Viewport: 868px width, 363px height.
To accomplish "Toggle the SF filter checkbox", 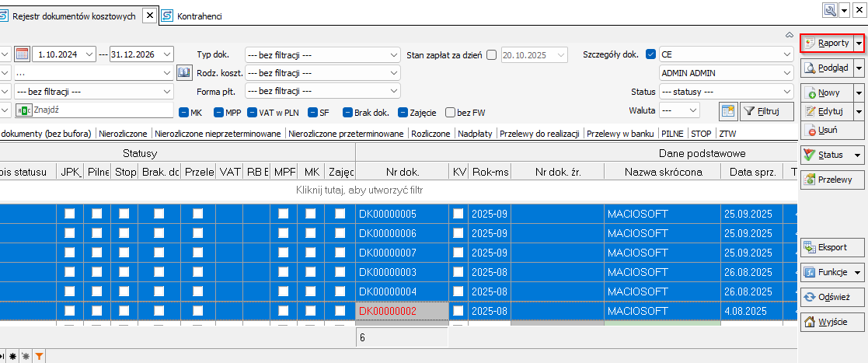I will point(312,113).
